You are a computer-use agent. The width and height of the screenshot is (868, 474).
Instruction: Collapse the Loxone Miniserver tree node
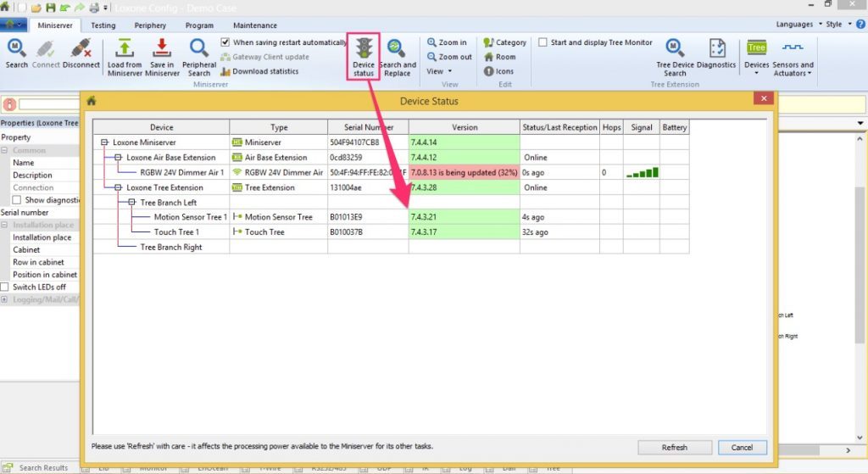coord(104,142)
